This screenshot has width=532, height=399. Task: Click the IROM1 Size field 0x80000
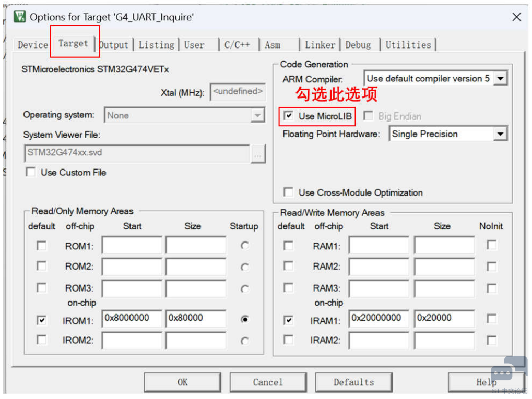coord(196,318)
